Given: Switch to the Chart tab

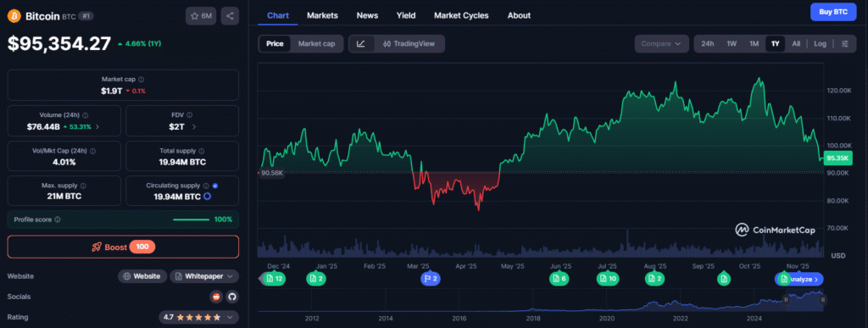Looking at the screenshot, I should [277, 15].
